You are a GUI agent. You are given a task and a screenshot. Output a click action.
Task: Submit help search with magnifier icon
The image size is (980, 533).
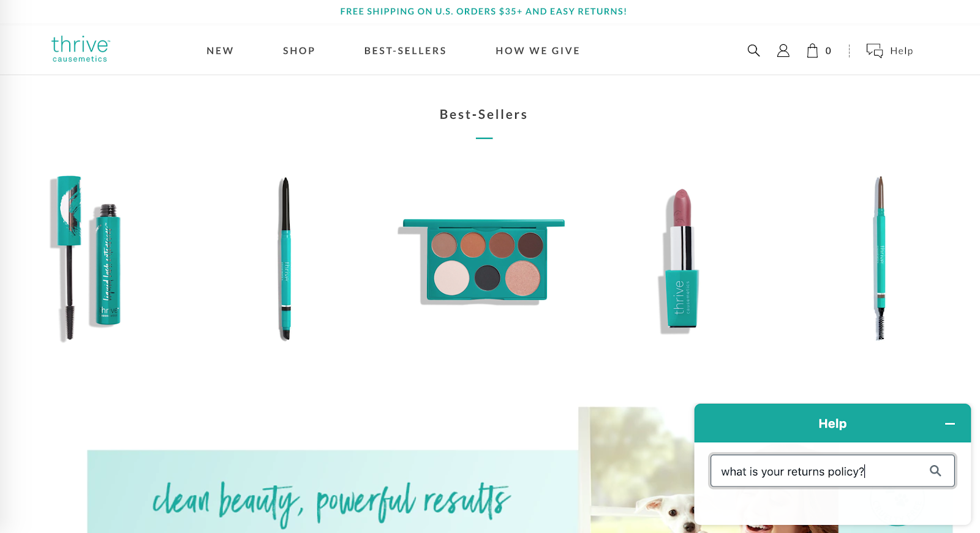935,471
